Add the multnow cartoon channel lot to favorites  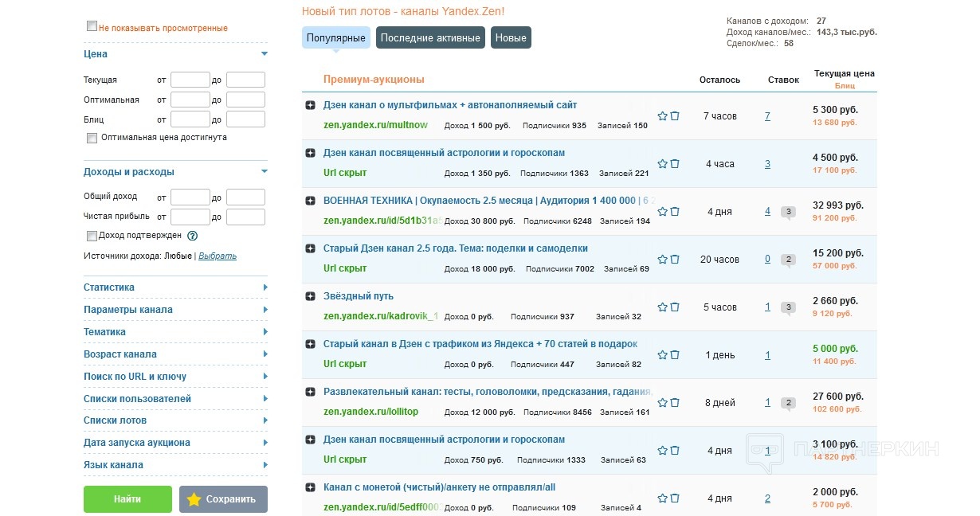tap(662, 116)
